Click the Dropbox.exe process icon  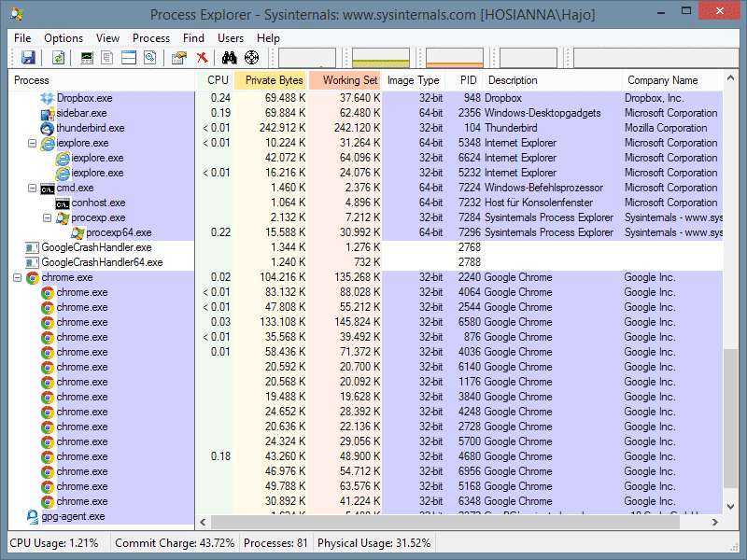pos(48,99)
